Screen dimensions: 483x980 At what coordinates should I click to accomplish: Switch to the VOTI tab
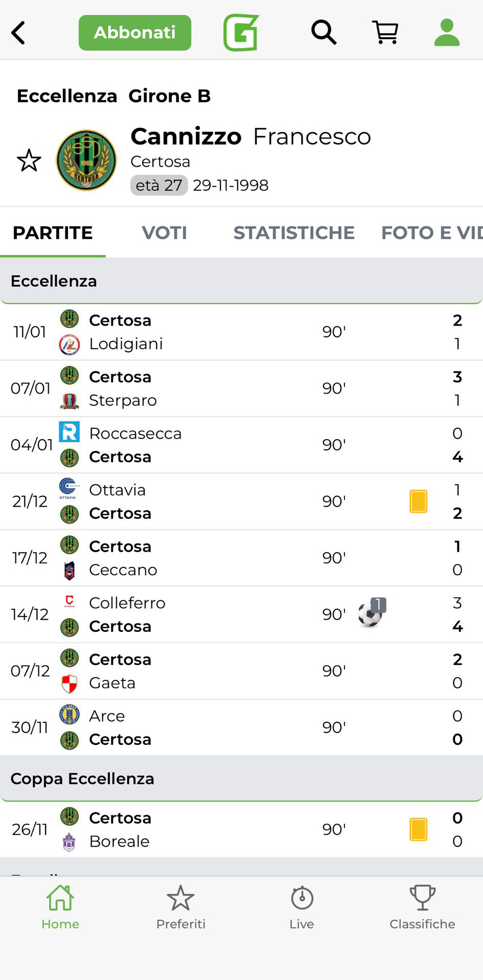164,233
